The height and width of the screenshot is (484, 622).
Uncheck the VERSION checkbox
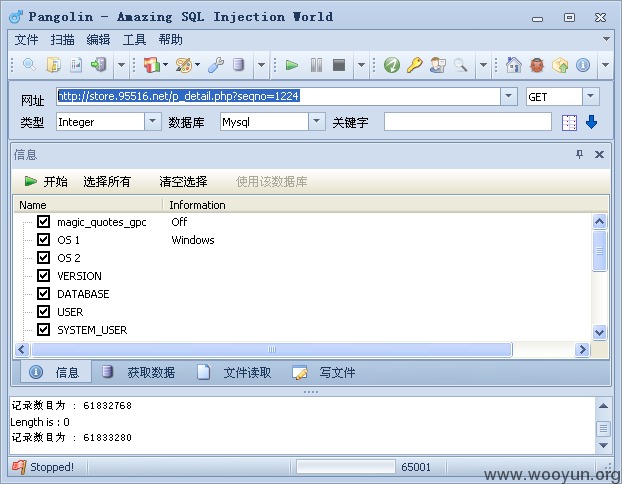43,275
